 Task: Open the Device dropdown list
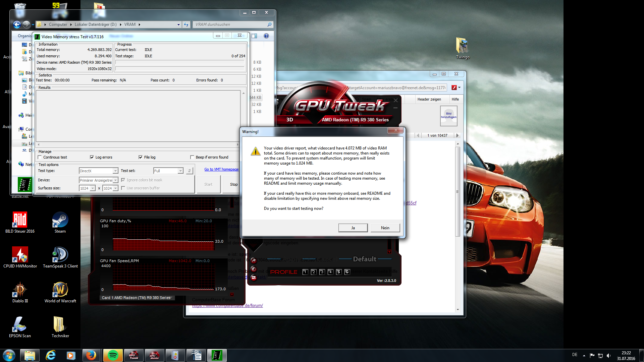point(115,180)
